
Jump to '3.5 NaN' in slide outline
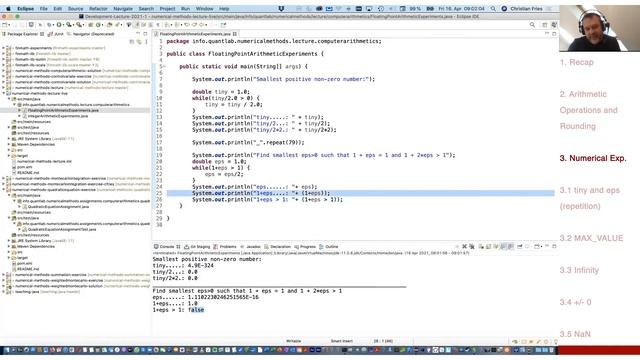tap(575, 334)
